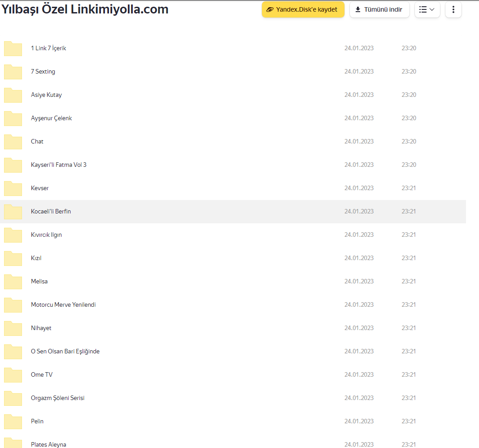Click the Tümünü indir button
Image resolution: width=479 pixels, height=448 pixels.
379,9
